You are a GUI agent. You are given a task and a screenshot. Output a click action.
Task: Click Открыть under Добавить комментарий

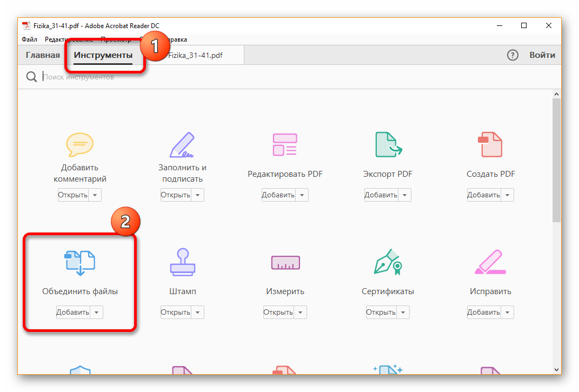pyautogui.click(x=73, y=195)
